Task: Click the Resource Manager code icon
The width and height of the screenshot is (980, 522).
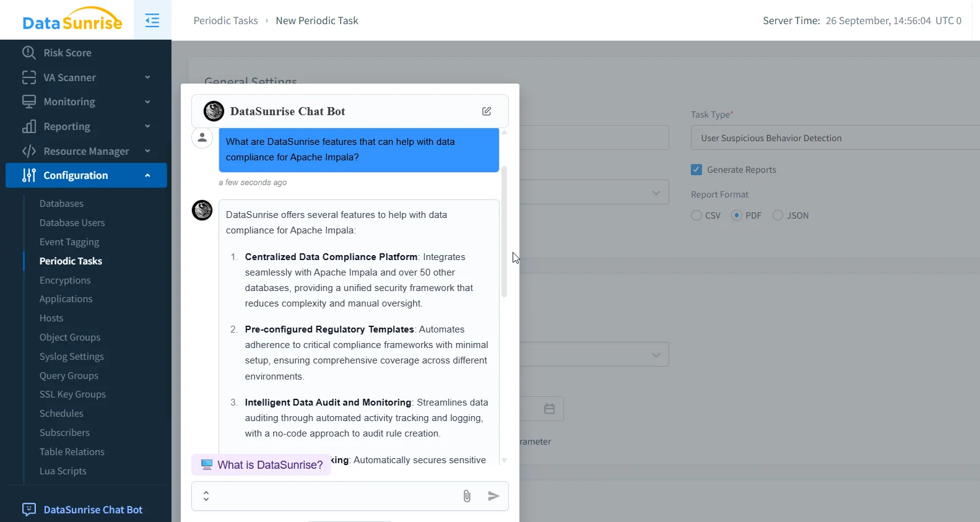Action: pos(29,151)
